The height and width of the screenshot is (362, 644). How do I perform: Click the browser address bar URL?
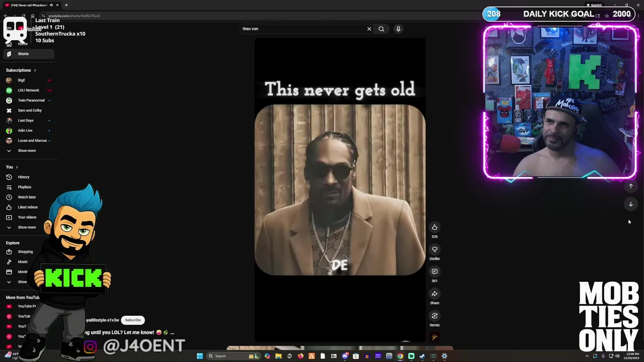point(74,16)
